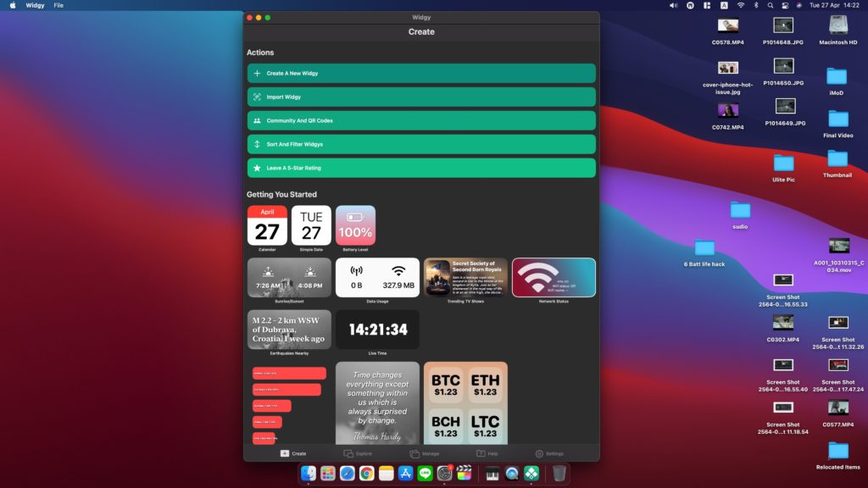Open the sound volume menu bar icon
Screen dimensions: 868x488
pyautogui.click(x=674, y=5)
